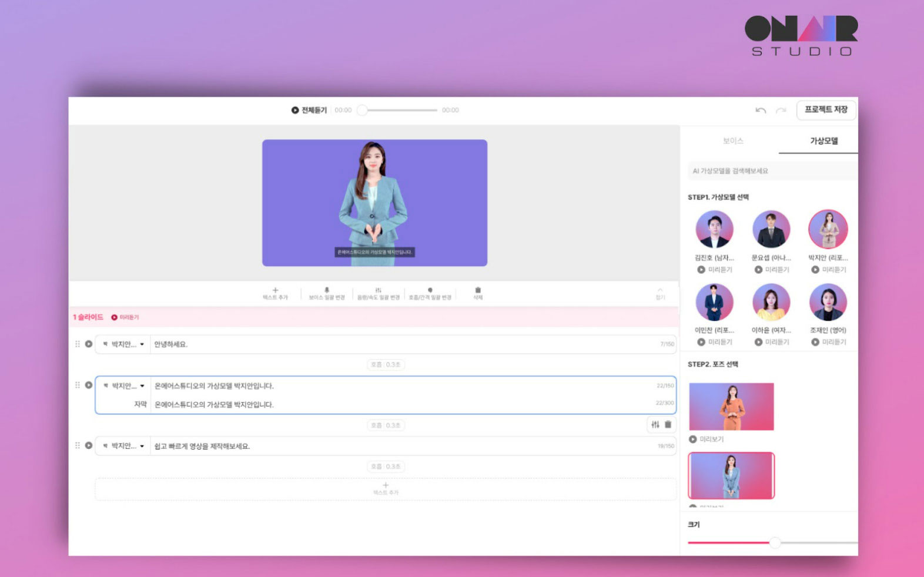
Task: Play the 안녕하세요 line
Action: coord(88,344)
